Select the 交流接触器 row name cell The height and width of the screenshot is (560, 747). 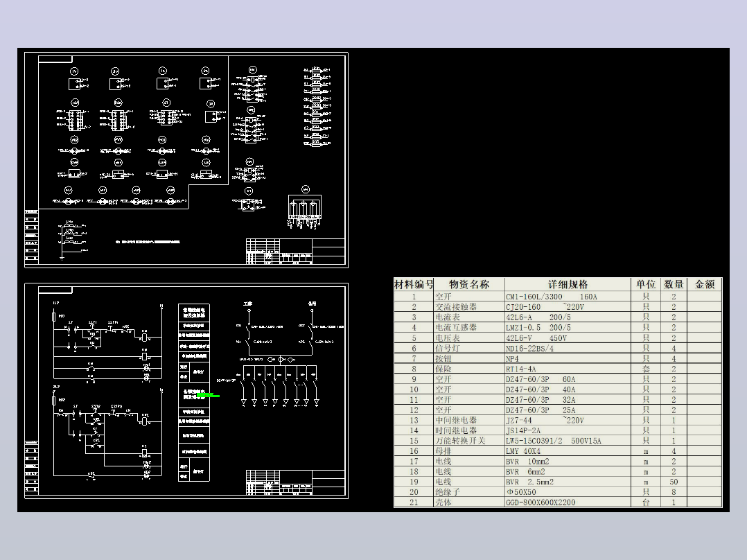click(469, 307)
